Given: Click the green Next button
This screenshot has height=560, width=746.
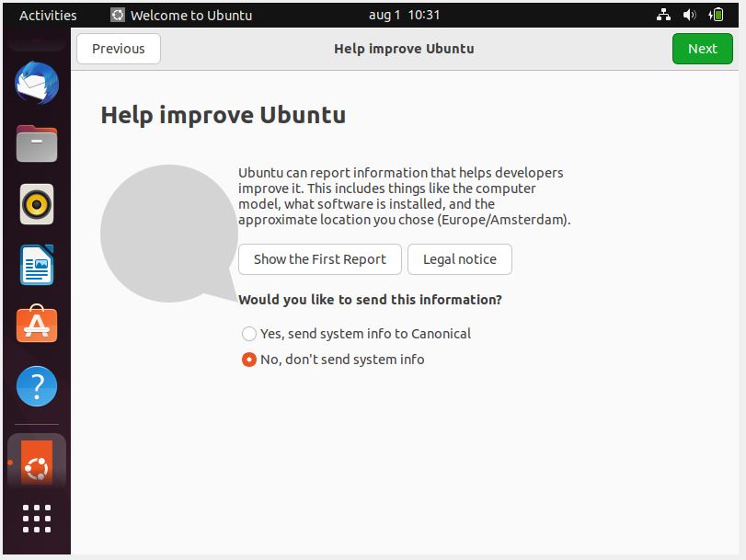Looking at the screenshot, I should click(702, 49).
